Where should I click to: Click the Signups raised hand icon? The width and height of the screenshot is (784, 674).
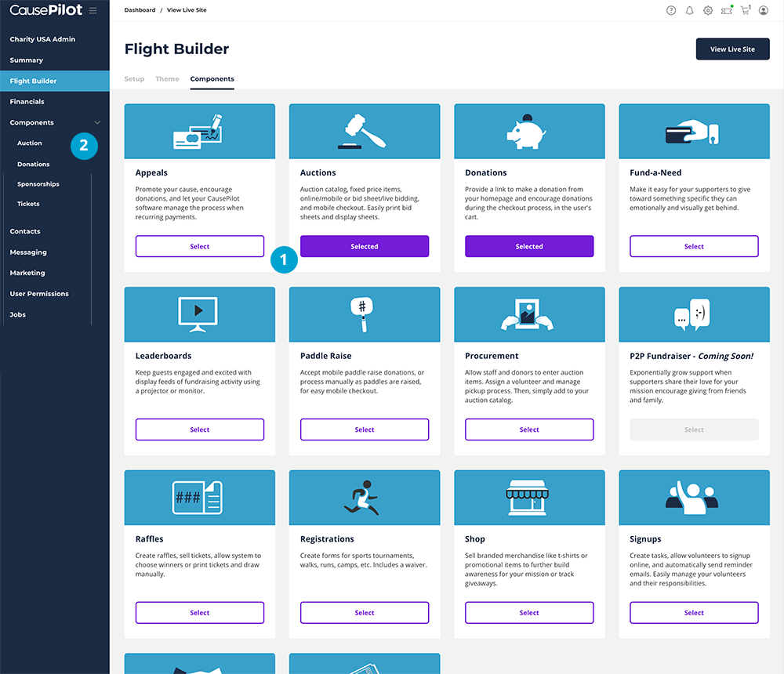692,498
